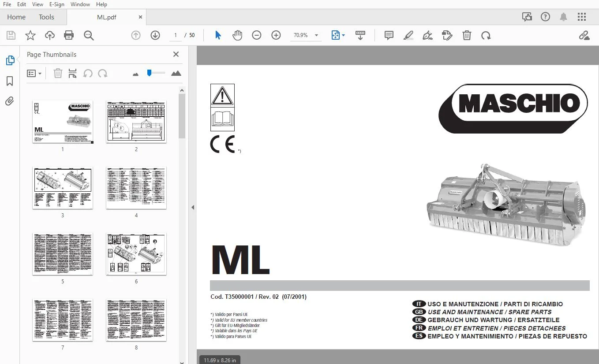Go to the previous page arrow
Screen dimensions: 599x364
[x=136, y=35]
